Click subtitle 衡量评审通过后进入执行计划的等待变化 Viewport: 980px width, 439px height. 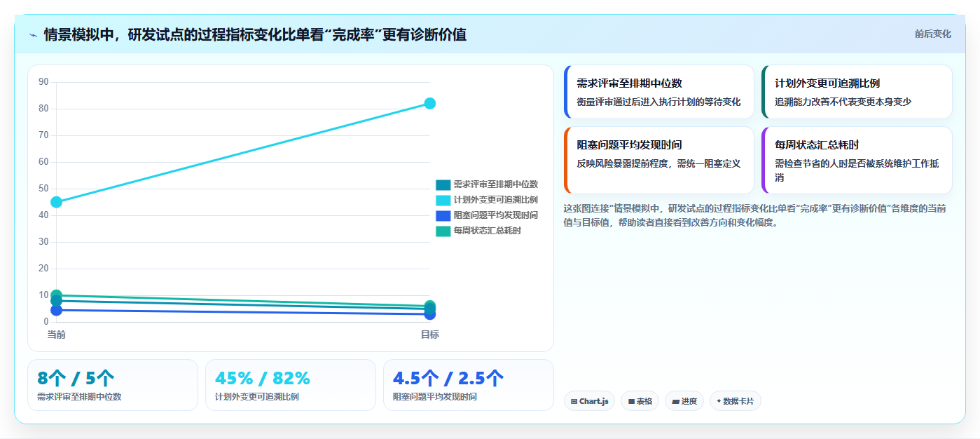(658, 102)
